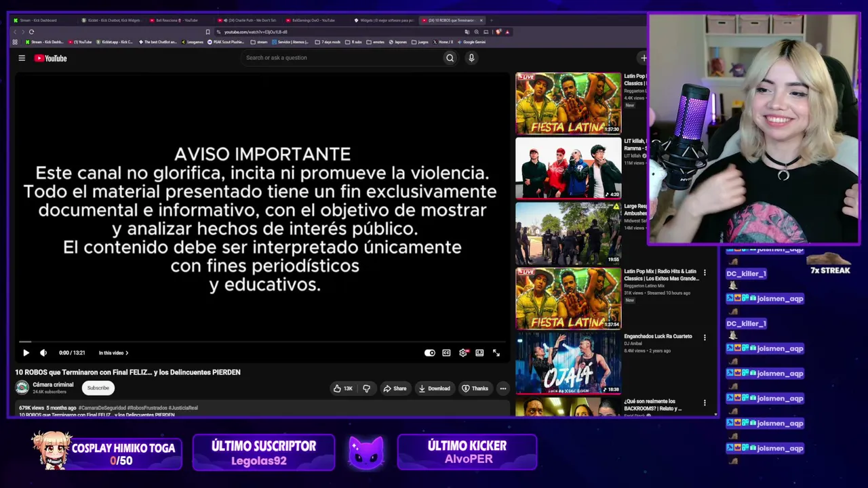Open options for the BACKROOMS video

point(705,403)
